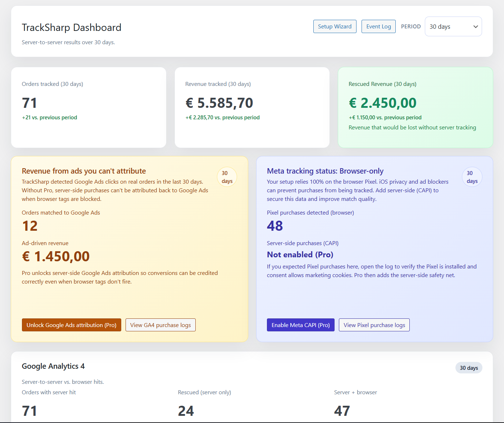Click the Revenue tracked (30 days) label

point(218,84)
